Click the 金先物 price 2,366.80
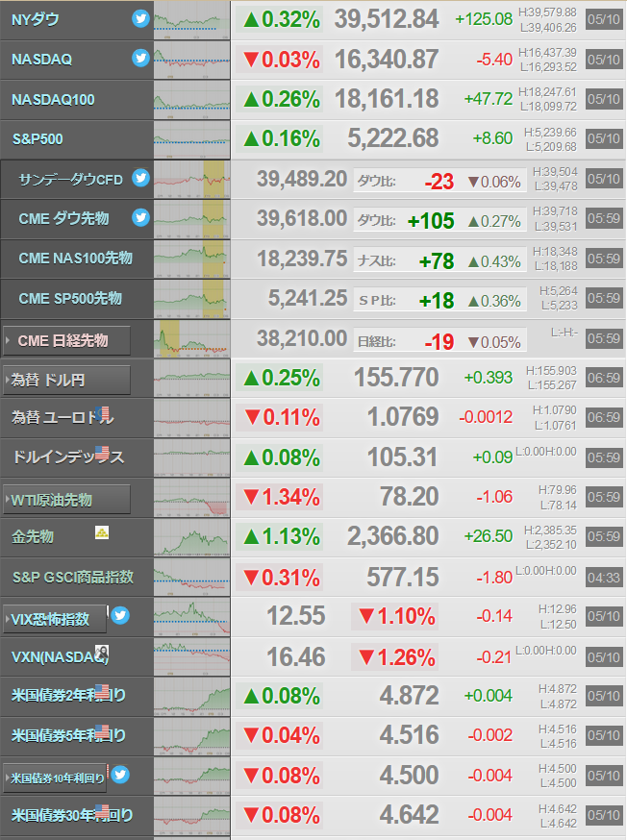This screenshot has height=840, width=627. click(x=392, y=536)
